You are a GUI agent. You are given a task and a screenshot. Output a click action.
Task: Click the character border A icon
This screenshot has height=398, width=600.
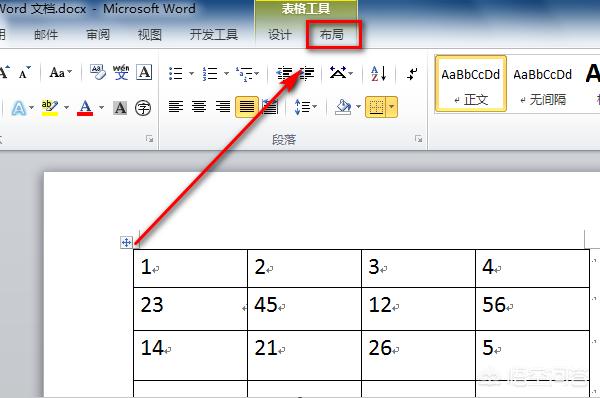[144, 72]
